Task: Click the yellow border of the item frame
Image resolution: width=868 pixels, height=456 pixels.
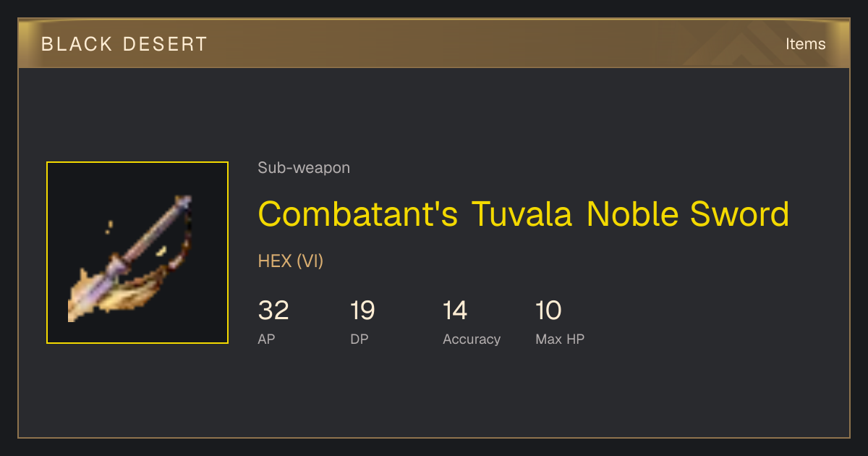Action: pyautogui.click(x=47, y=253)
